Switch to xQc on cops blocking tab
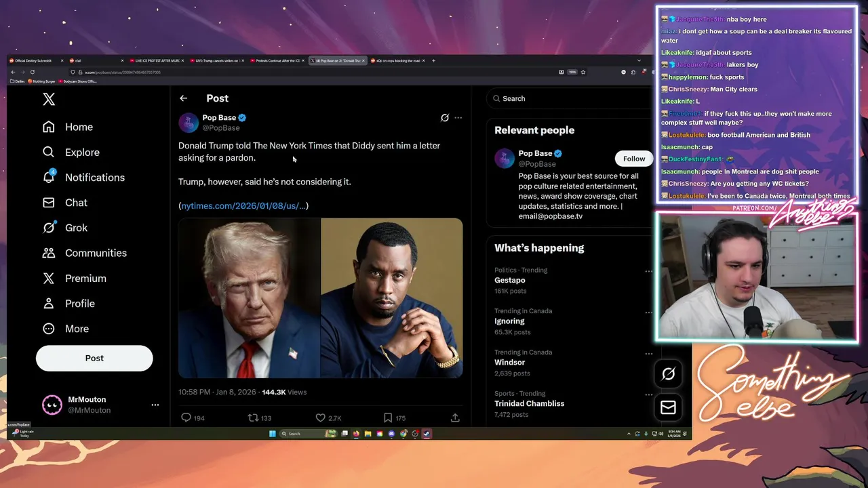This screenshot has height=488, width=868. click(x=397, y=60)
